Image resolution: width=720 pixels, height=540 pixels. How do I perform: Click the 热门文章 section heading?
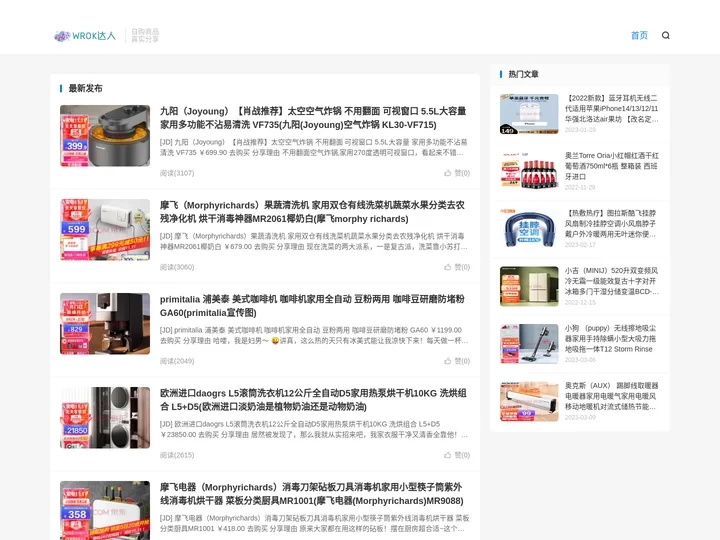(523, 74)
